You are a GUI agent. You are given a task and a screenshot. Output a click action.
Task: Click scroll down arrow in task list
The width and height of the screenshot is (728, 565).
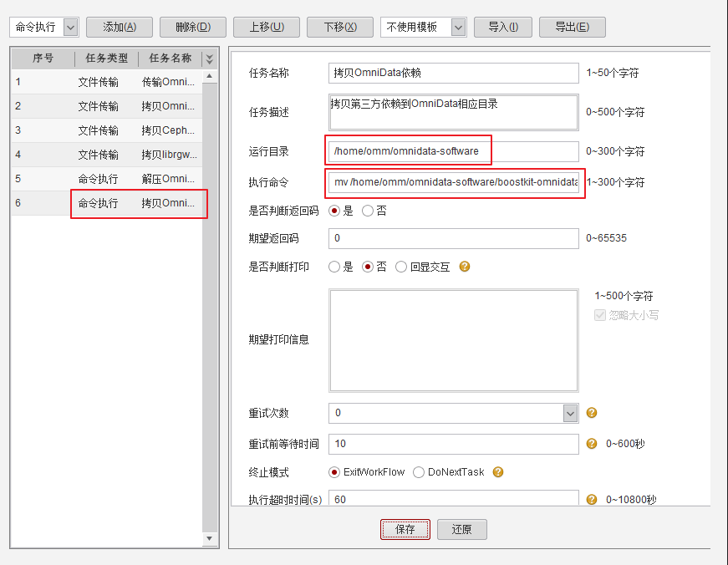tap(210, 538)
